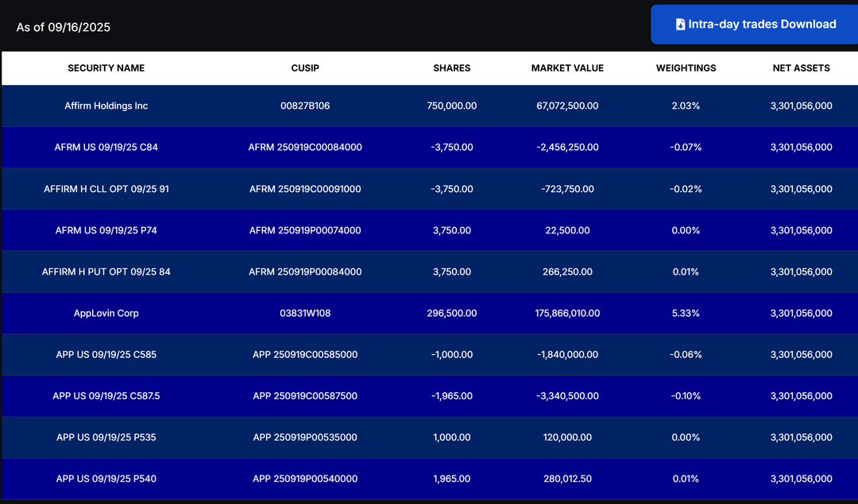Click the WEIGHTINGS column header
The height and width of the screenshot is (504, 858).
(686, 68)
